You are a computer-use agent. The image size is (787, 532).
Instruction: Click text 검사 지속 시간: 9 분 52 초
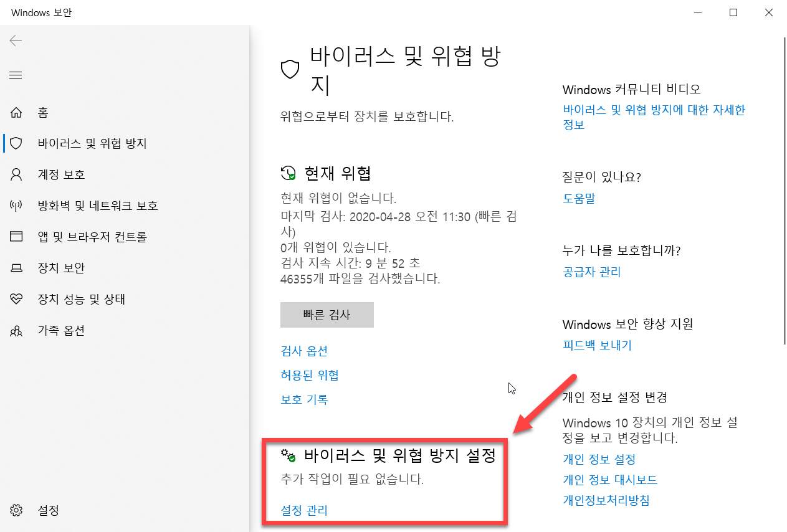(350, 263)
